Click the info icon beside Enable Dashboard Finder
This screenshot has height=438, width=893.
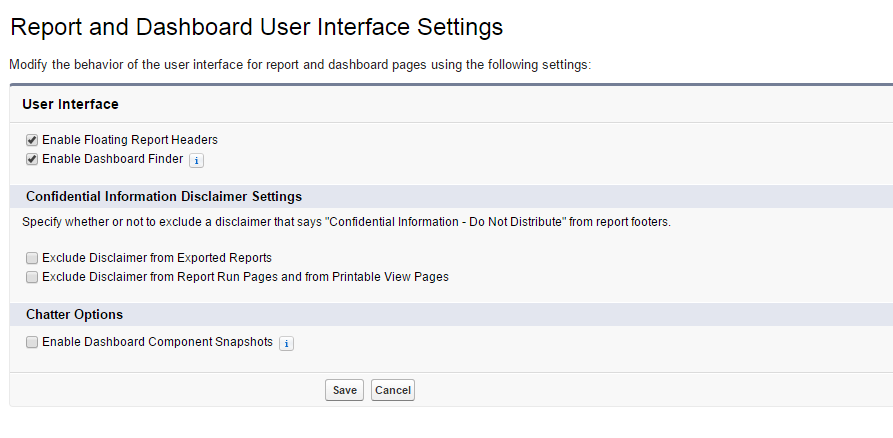point(197,159)
